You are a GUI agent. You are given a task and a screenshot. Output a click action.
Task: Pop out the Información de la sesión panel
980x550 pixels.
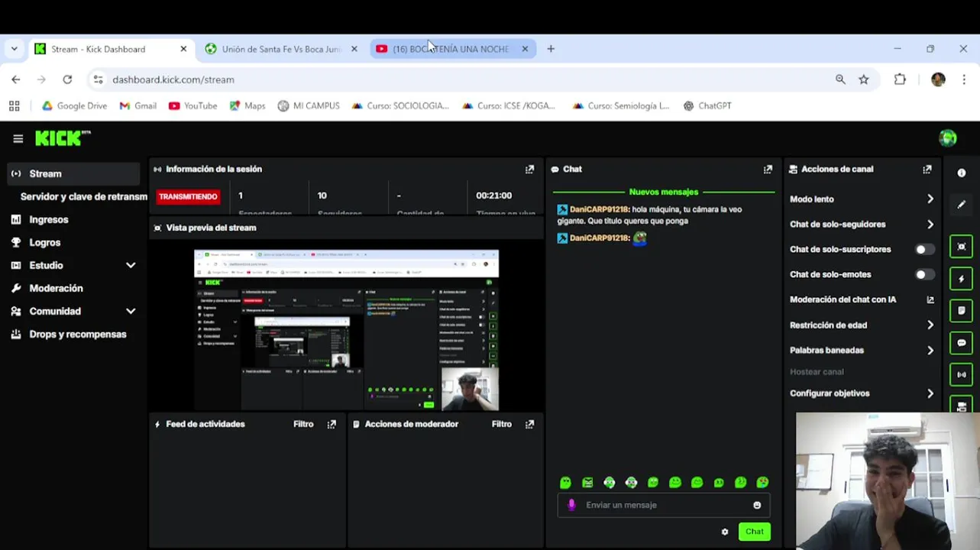pos(529,170)
